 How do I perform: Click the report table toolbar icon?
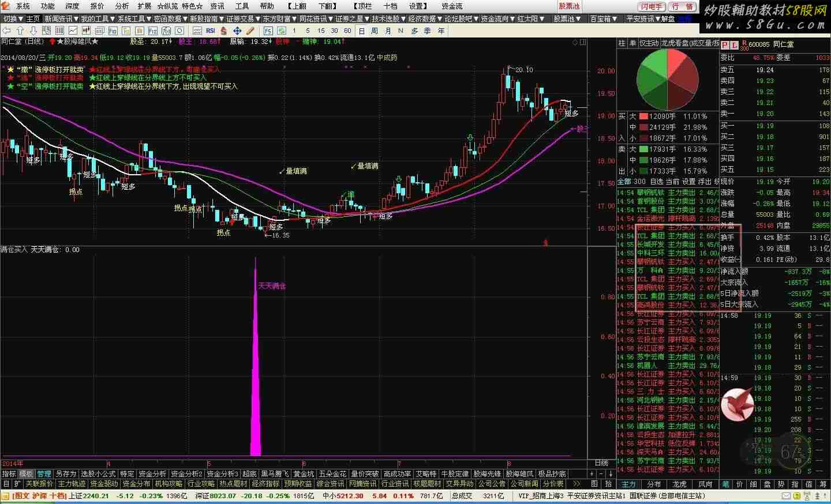(60, 31)
